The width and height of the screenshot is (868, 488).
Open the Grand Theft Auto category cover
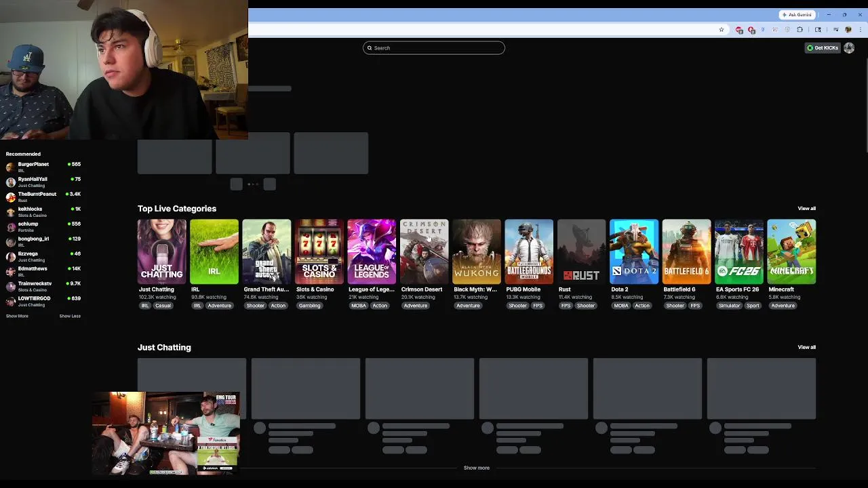coord(267,251)
